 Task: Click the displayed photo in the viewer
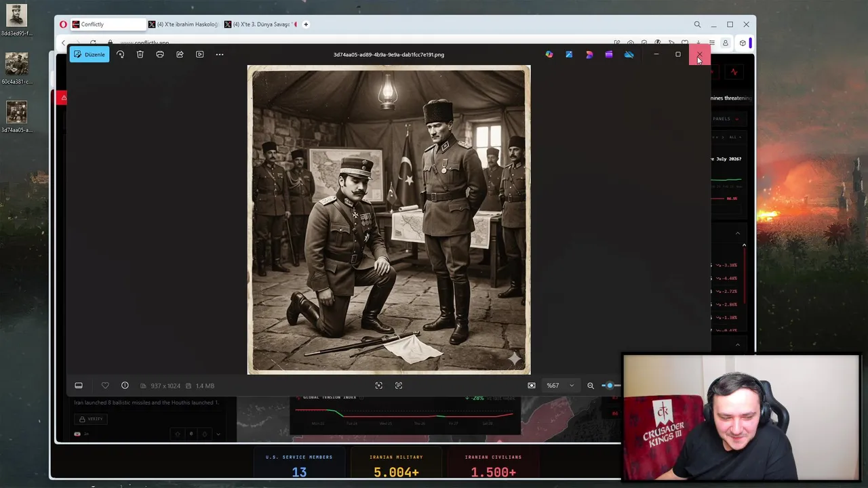[x=389, y=220]
